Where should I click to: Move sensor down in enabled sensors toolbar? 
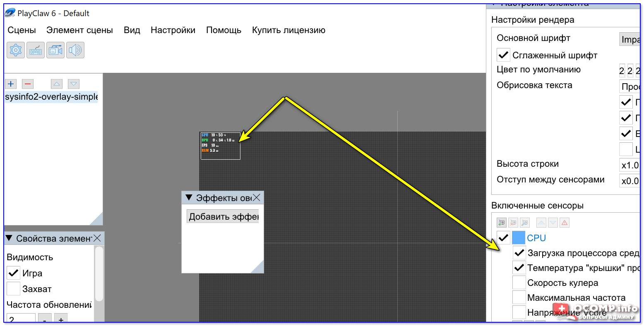click(553, 223)
